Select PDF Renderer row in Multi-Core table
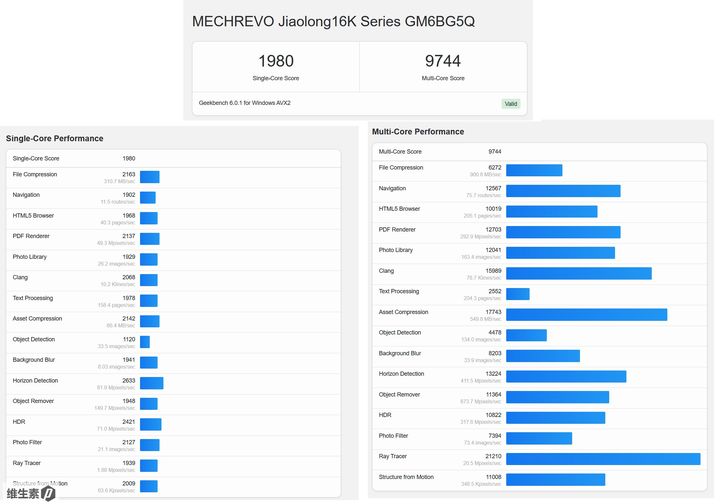This screenshot has height=504, width=720. [540, 233]
